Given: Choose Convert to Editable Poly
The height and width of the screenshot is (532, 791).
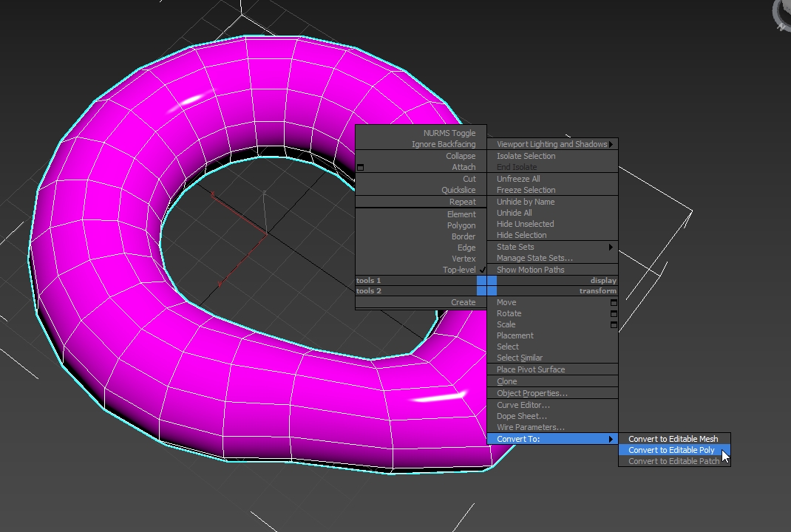Looking at the screenshot, I should 671,450.
